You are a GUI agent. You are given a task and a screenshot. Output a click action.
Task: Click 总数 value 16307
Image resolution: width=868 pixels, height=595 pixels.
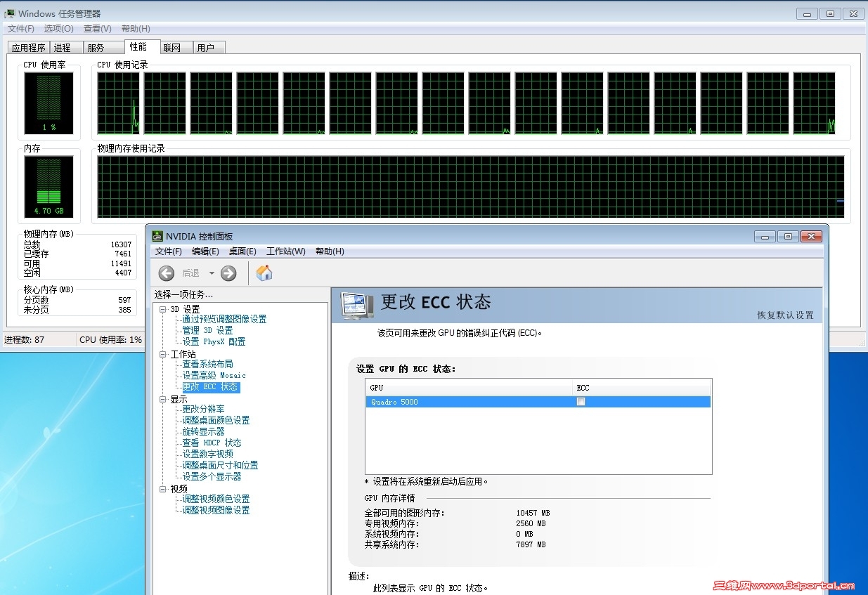[x=121, y=244]
